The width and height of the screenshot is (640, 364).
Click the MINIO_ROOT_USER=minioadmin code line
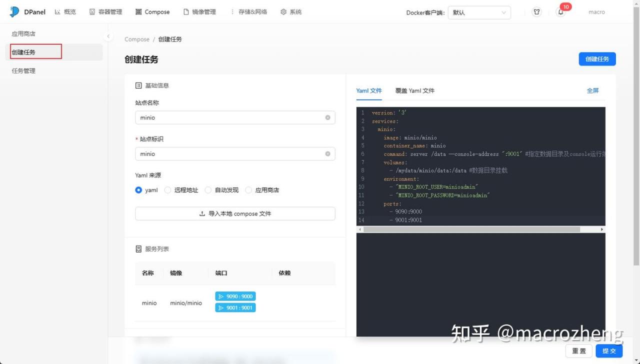click(433, 187)
